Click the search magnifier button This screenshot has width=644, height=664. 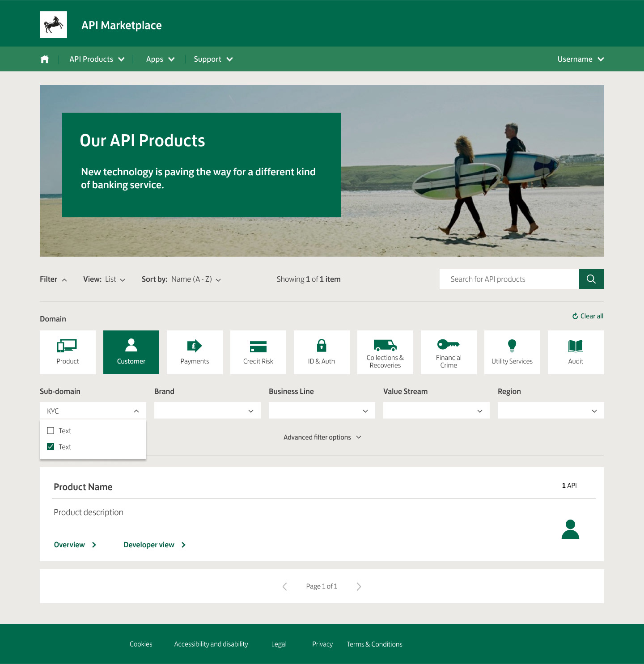[x=591, y=279]
